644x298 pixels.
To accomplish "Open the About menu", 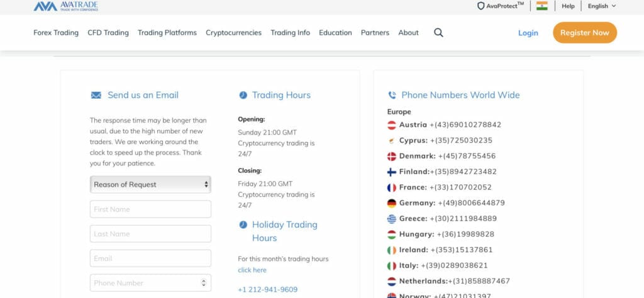I will point(408,33).
